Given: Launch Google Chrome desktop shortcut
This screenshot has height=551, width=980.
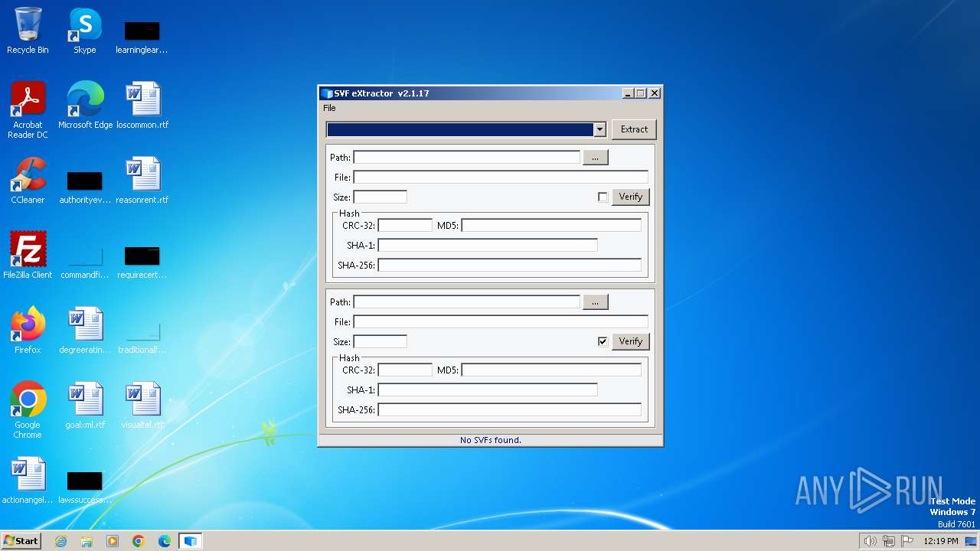Looking at the screenshot, I should tap(28, 409).
